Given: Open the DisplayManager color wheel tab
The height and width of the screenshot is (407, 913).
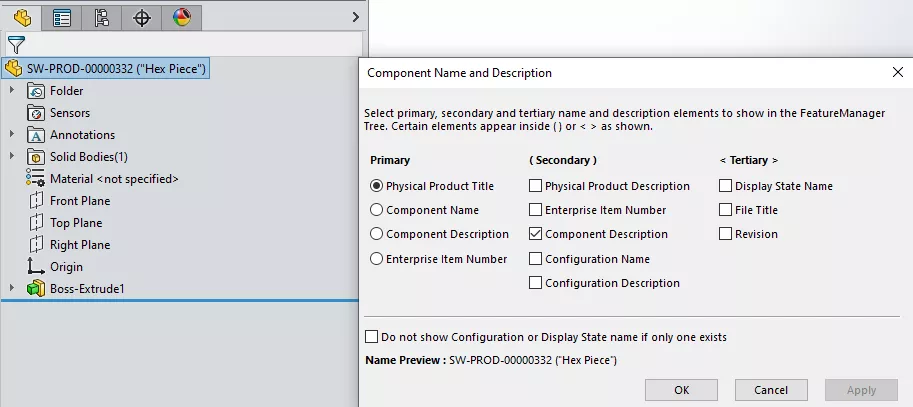Looking at the screenshot, I should tap(181, 17).
